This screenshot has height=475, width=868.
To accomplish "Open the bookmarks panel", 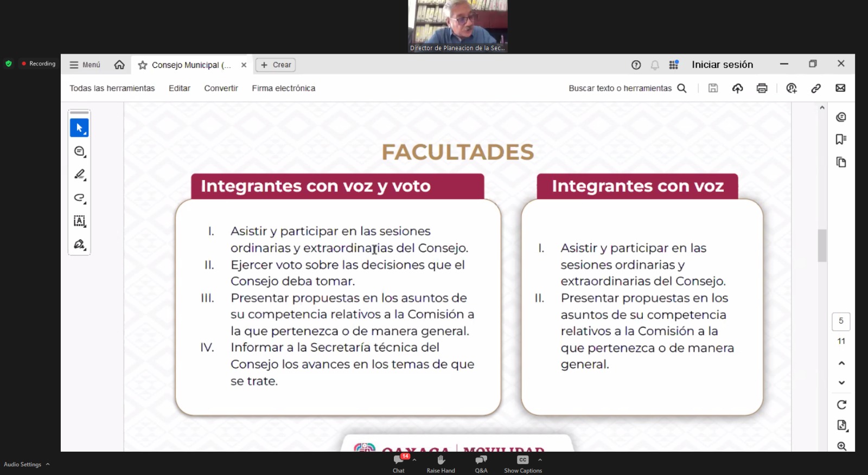I will pyautogui.click(x=841, y=139).
